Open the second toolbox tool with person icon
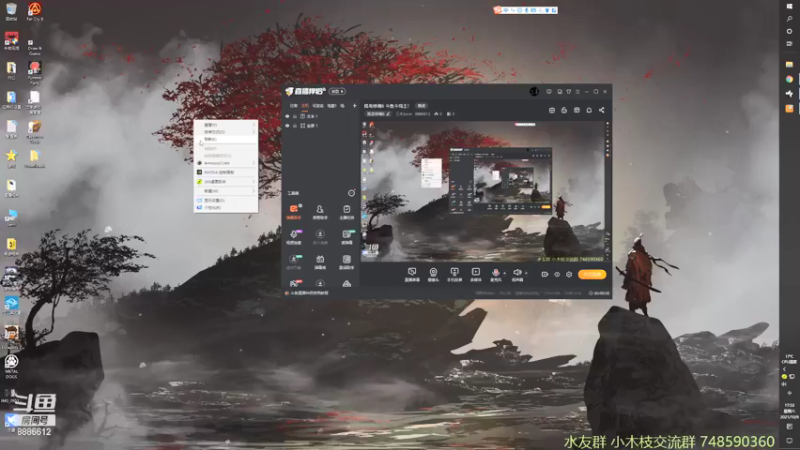This screenshot has height=450, width=800. point(320,212)
